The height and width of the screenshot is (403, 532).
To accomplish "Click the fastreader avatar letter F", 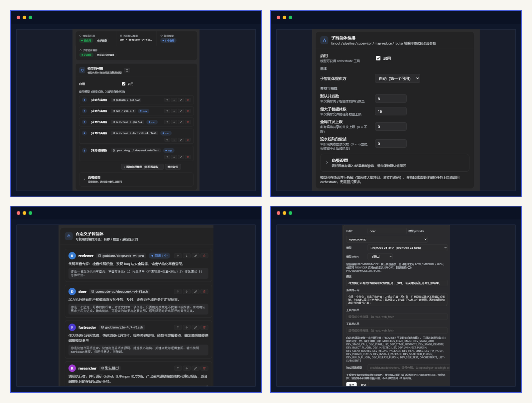I will pyautogui.click(x=72, y=328).
